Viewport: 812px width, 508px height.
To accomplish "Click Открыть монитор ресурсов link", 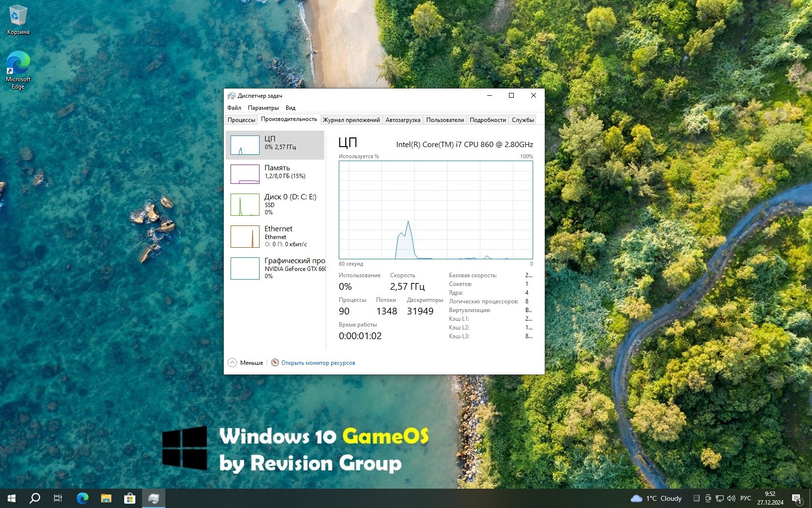I will click(x=318, y=363).
